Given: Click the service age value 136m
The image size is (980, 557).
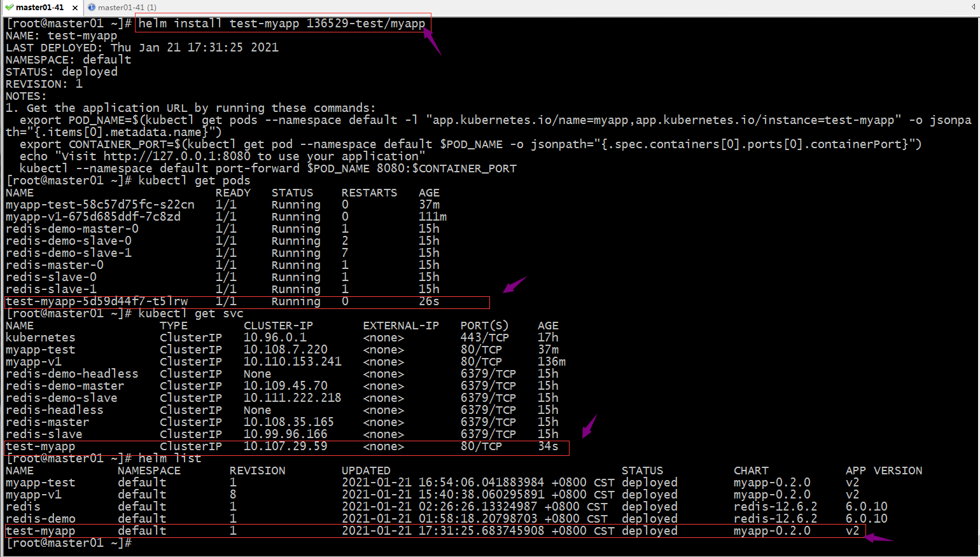Looking at the screenshot, I should click(x=552, y=362).
